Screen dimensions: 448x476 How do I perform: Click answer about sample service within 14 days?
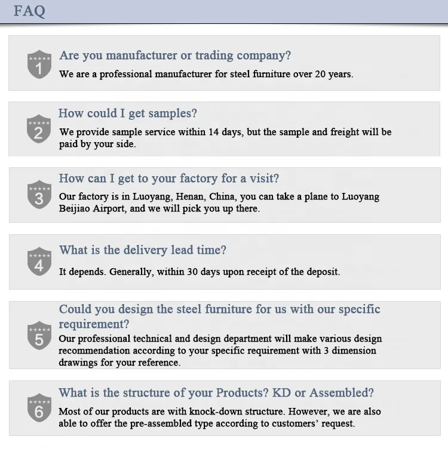[x=225, y=138]
